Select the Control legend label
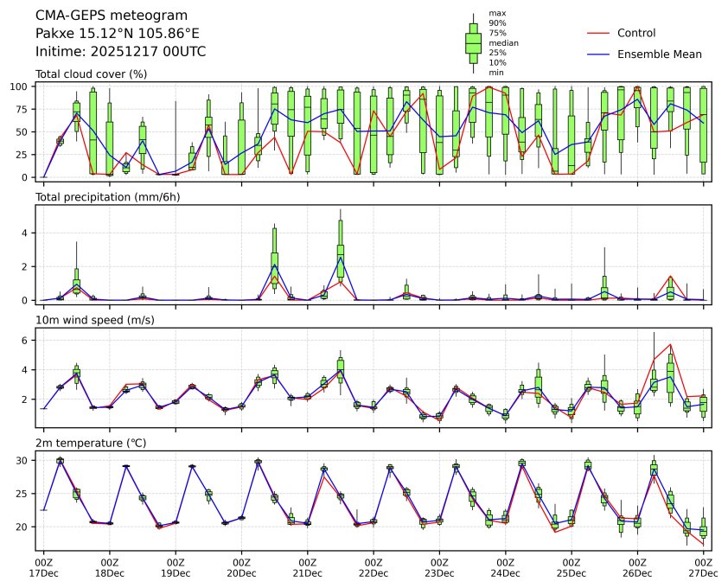The width and height of the screenshot is (728, 588). 635,33
